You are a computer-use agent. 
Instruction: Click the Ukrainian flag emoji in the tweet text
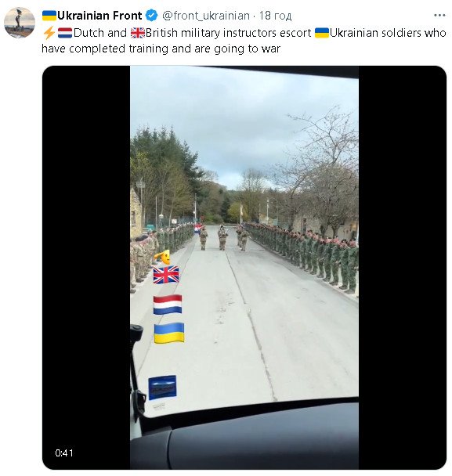click(322, 33)
